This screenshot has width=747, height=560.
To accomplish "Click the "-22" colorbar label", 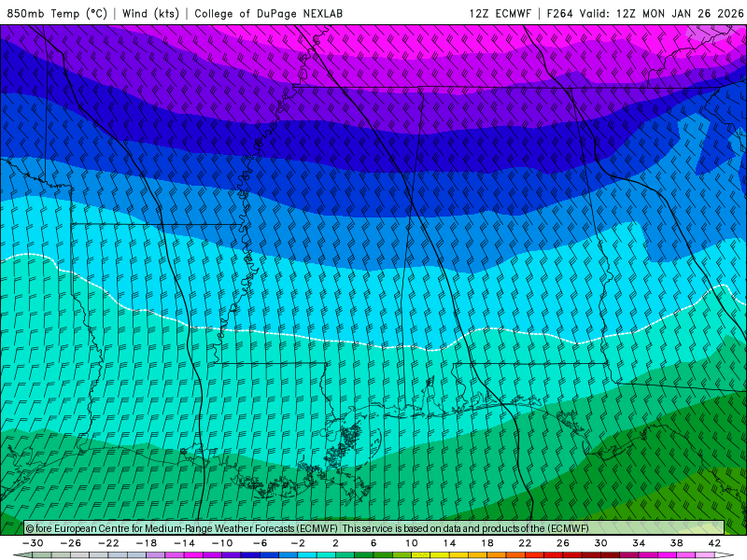I will point(108,543).
